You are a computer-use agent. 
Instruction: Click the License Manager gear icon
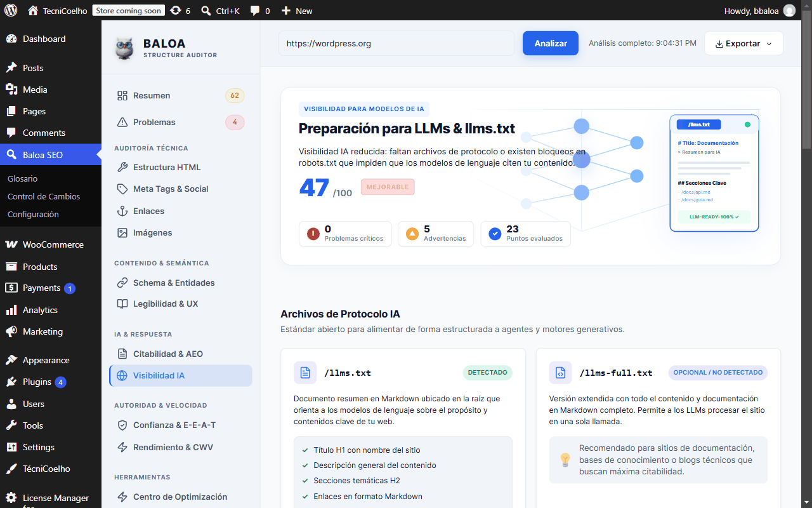coord(11,498)
